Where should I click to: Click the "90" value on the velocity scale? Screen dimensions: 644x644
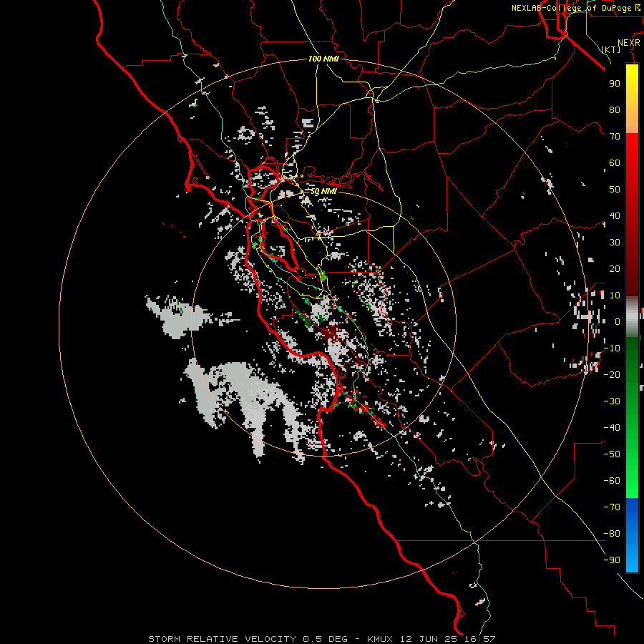(615, 84)
